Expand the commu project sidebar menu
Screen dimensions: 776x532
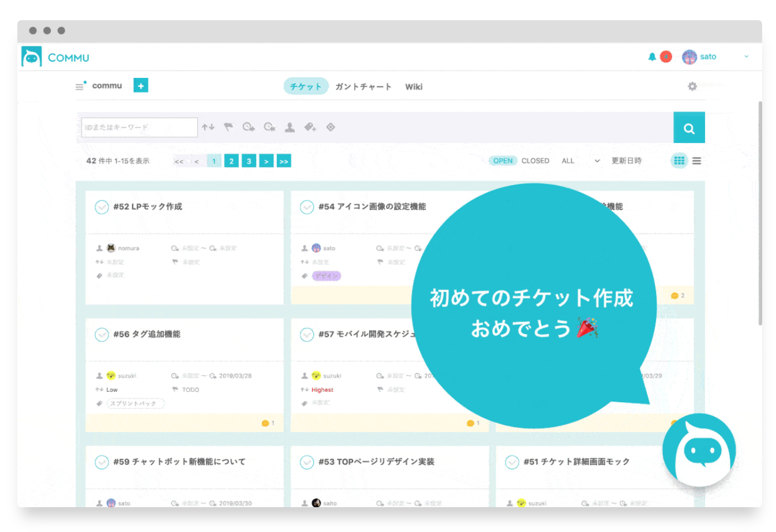pyautogui.click(x=80, y=87)
